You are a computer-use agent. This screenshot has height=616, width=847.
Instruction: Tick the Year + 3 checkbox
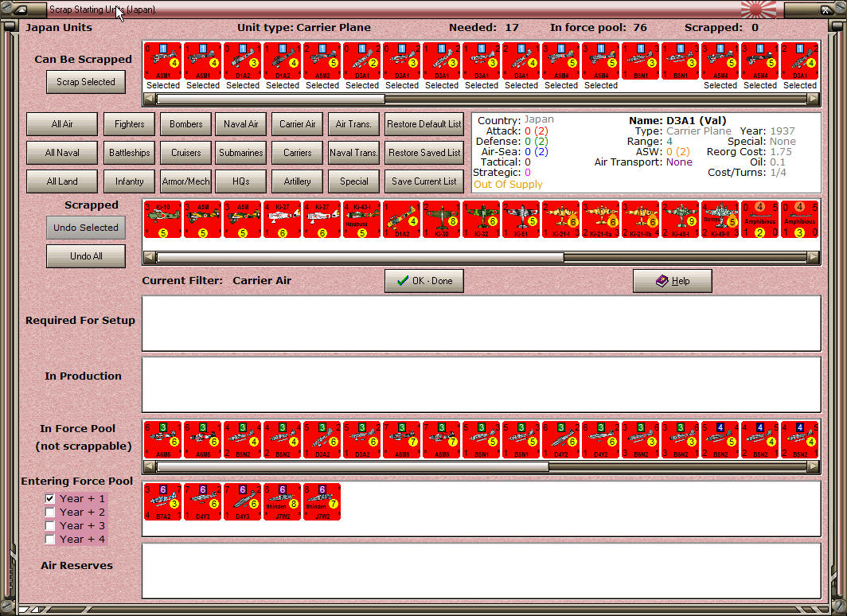point(49,525)
